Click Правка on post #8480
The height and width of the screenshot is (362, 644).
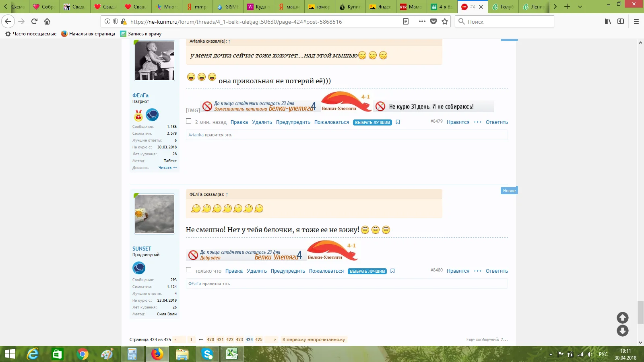[x=234, y=271]
